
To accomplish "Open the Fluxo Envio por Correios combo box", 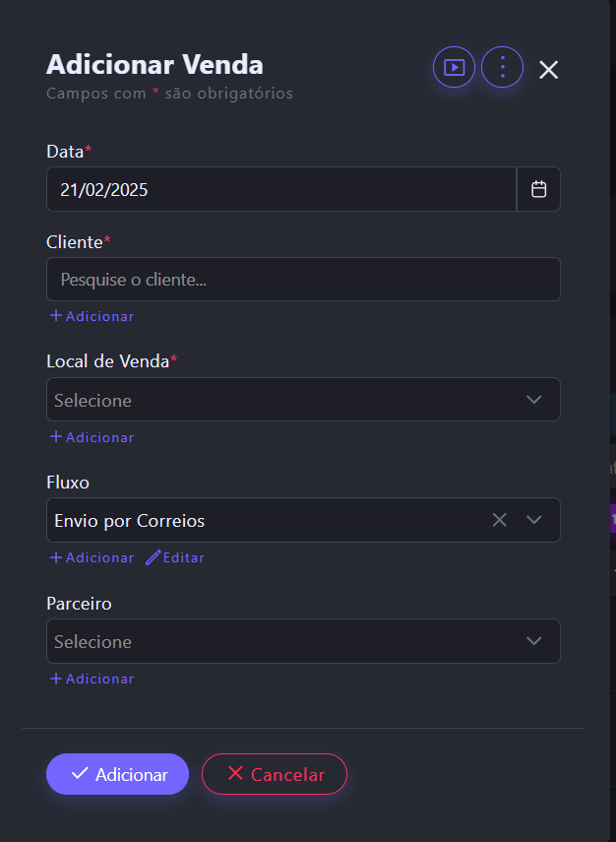I will point(266,520).
